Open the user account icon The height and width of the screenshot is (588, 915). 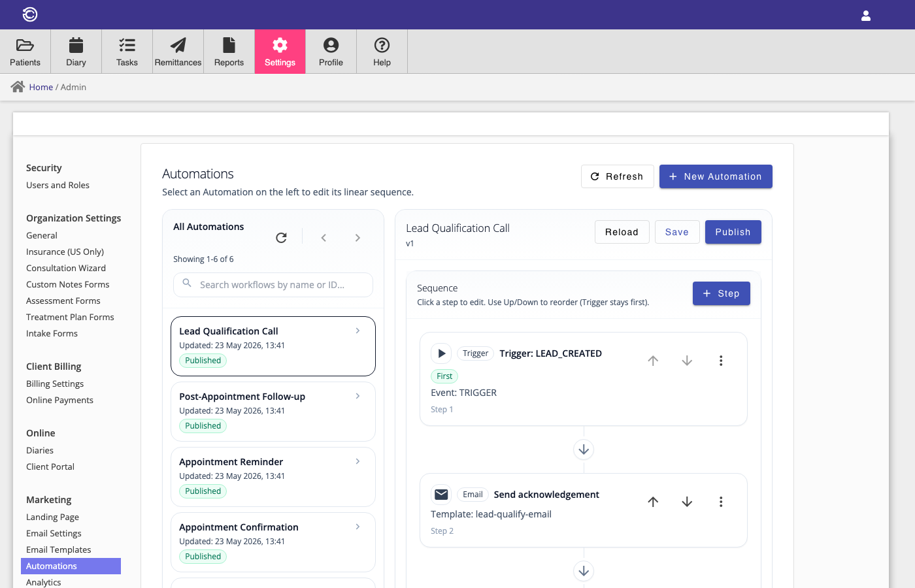(x=866, y=16)
